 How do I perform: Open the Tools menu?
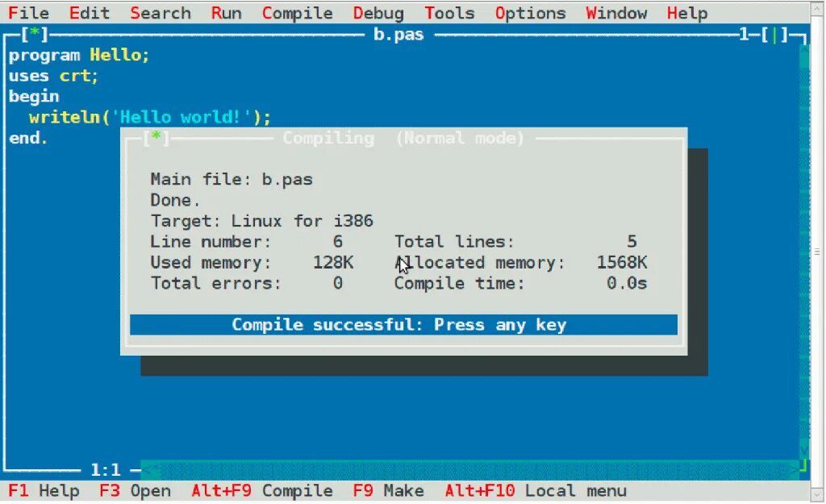pos(449,13)
